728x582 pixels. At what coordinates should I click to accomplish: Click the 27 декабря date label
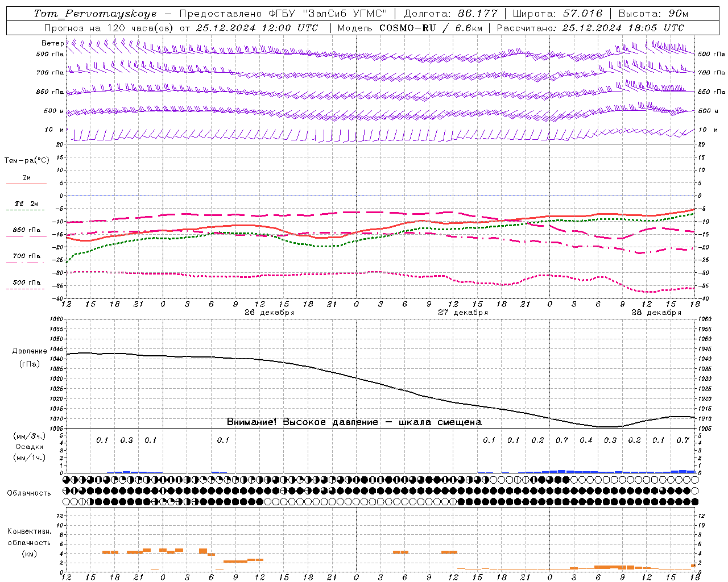(x=463, y=313)
